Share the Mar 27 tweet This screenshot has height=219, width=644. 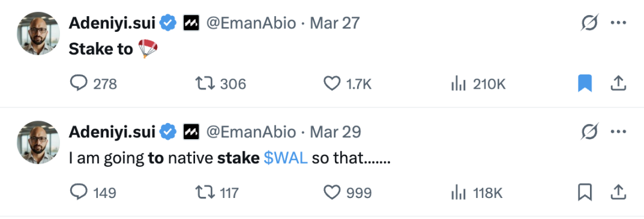(618, 83)
